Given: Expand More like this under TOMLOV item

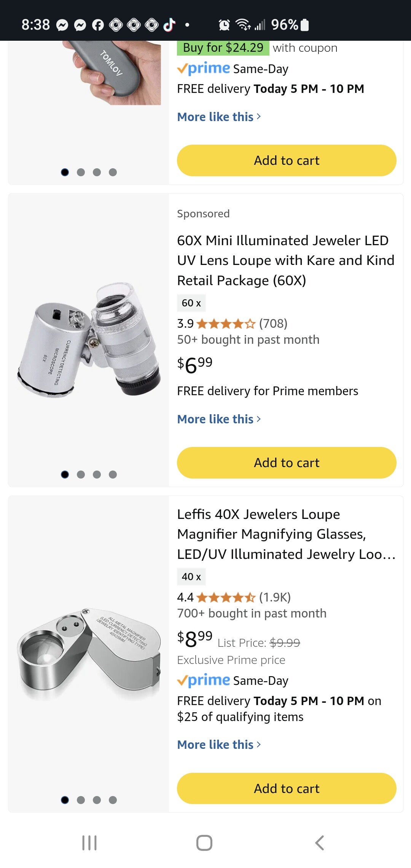Looking at the screenshot, I should pyautogui.click(x=219, y=117).
